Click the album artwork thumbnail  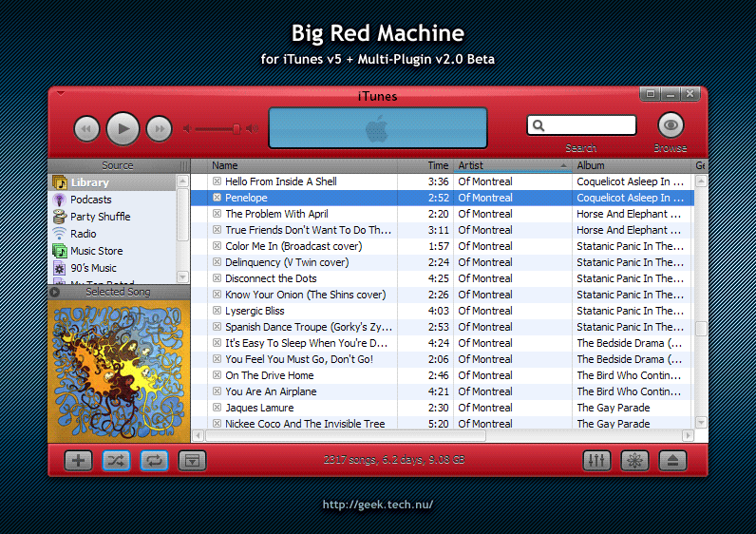click(119, 371)
